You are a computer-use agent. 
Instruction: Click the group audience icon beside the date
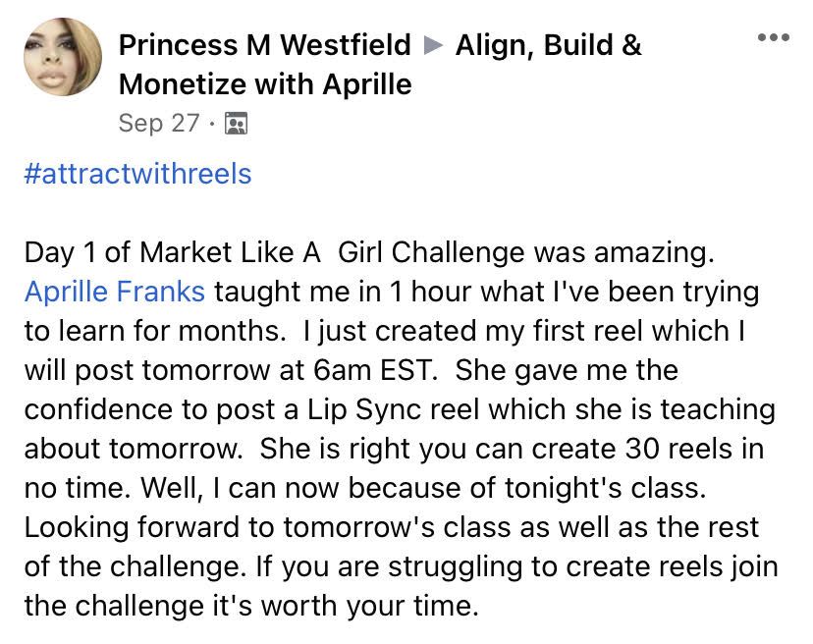point(237,124)
